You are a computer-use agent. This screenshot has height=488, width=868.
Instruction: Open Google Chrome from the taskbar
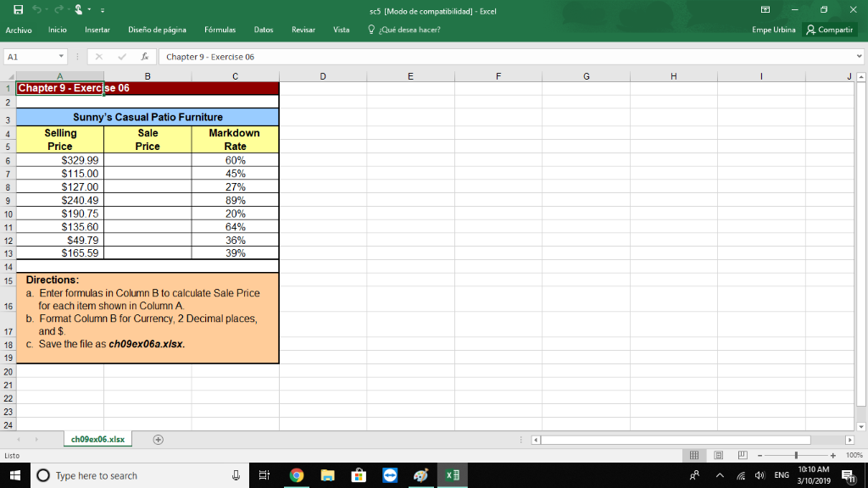297,475
